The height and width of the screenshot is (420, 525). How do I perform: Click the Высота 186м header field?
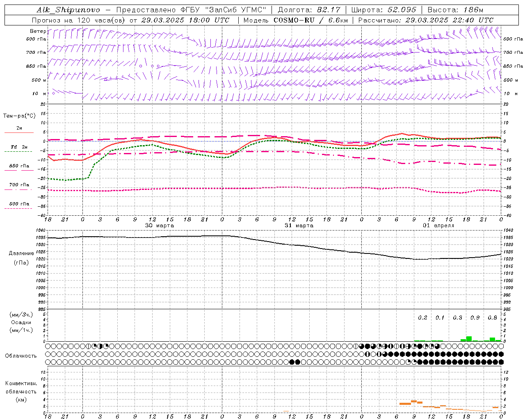click(455, 10)
